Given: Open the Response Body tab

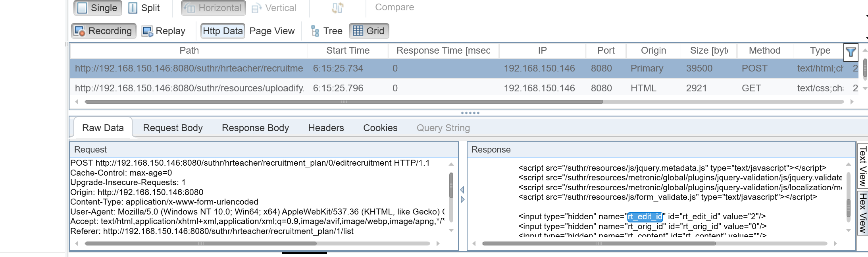Looking at the screenshot, I should [255, 128].
